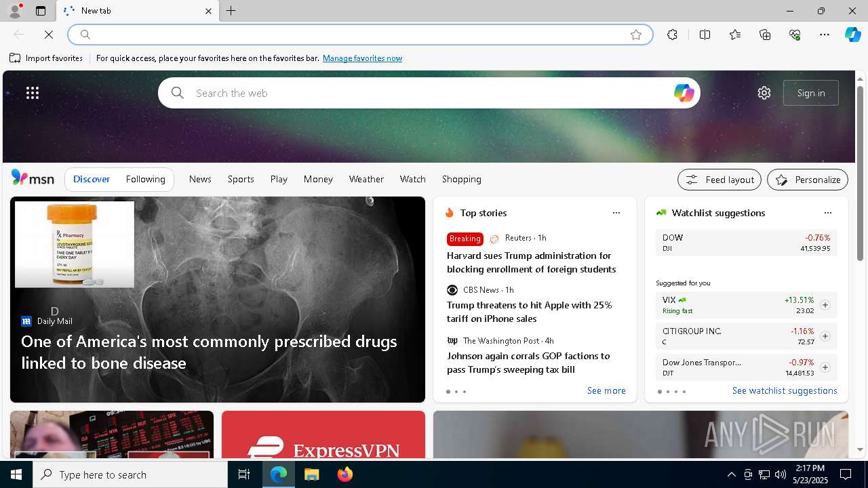Stop the page loading

pos(49,35)
